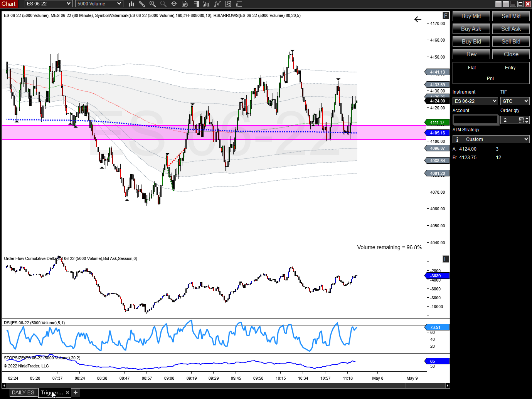The image size is (532, 399).
Task: Toggle the crosshair cursor tool
Action: [174, 4]
